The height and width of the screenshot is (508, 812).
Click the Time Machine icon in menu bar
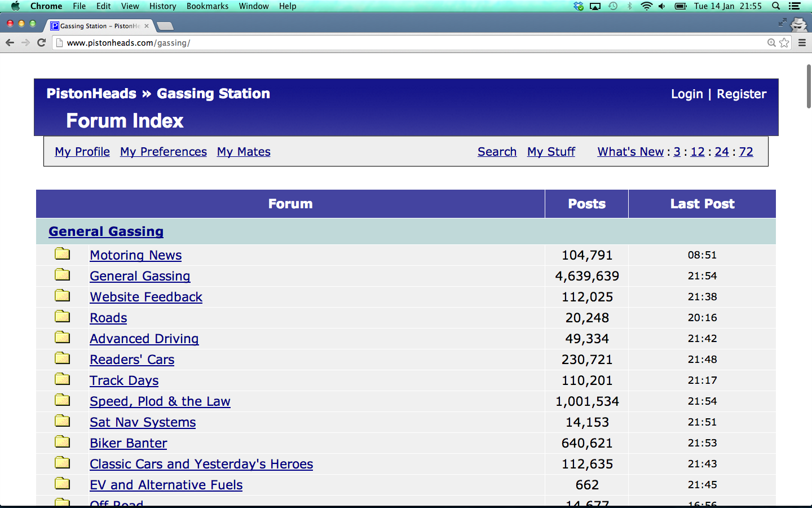coord(613,6)
